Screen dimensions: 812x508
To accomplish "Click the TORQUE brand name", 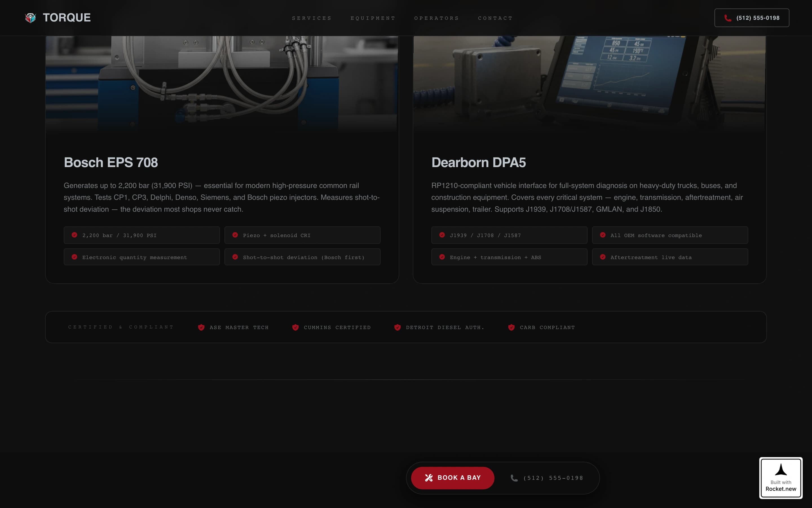I will point(67,17).
